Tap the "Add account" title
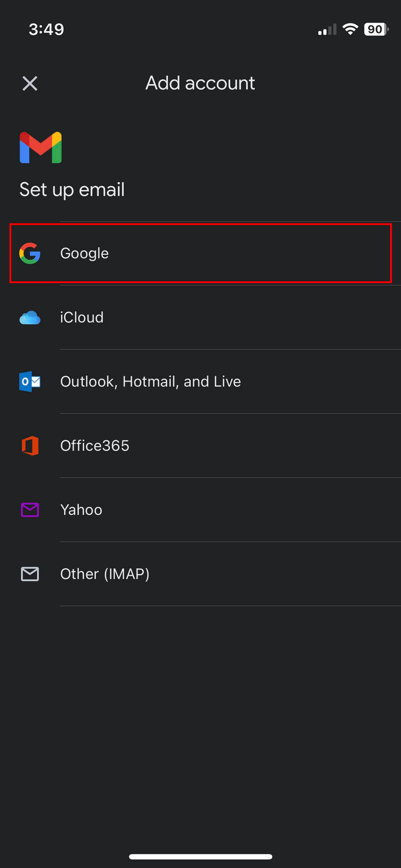Image resolution: width=401 pixels, height=868 pixels. pos(200,84)
